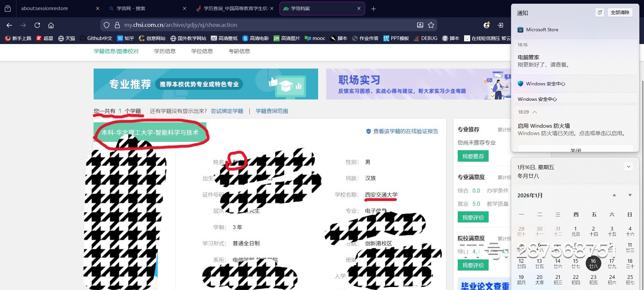Click the home icon in the browser toolbar

pyautogui.click(x=51, y=25)
